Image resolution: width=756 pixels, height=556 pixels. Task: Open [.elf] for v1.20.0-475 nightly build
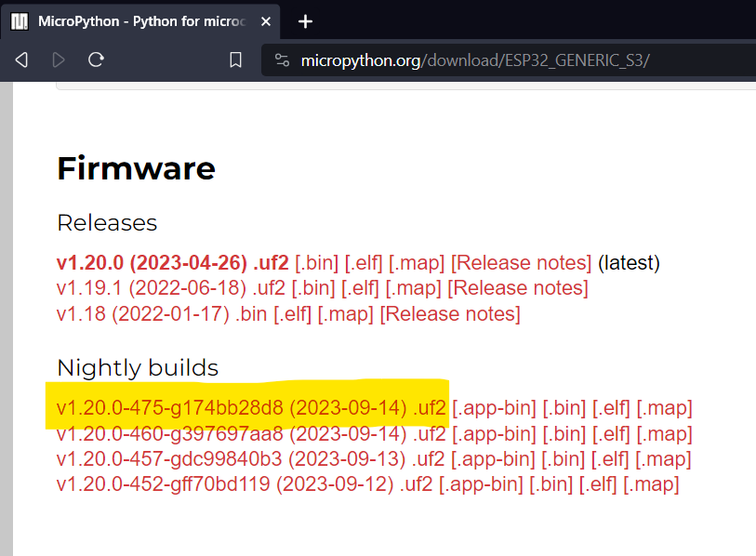point(611,408)
